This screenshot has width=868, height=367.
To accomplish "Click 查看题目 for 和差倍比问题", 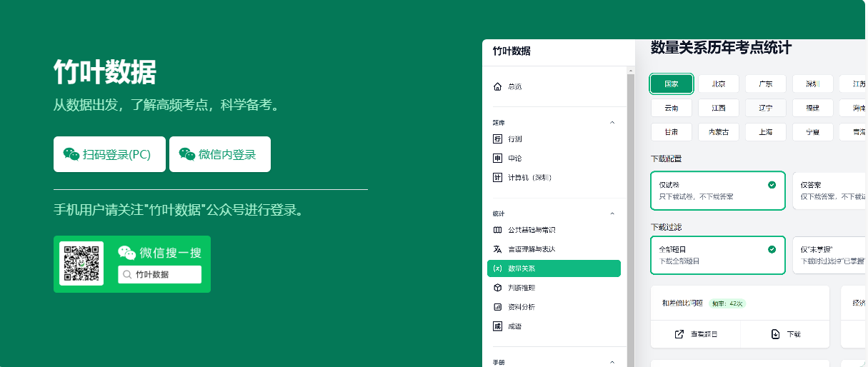I will (696, 334).
